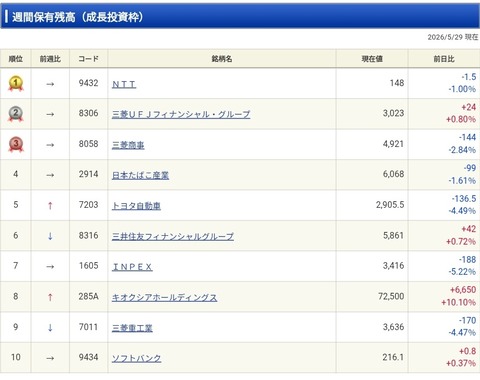The width and height of the screenshot is (480, 380).
Task: Click the 現在値 column header
Action: tap(372, 59)
